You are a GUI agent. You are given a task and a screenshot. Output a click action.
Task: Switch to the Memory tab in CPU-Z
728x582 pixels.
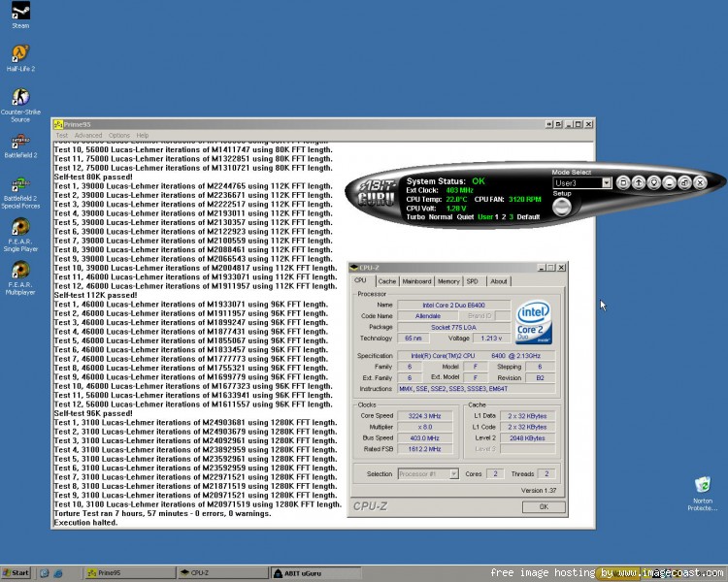pyautogui.click(x=448, y=281)
